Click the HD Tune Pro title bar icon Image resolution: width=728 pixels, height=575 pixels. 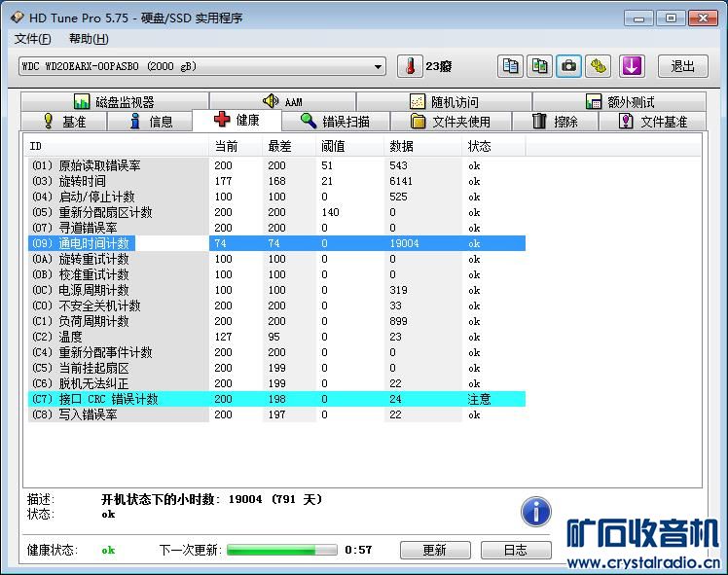click(x=18, y=18)
